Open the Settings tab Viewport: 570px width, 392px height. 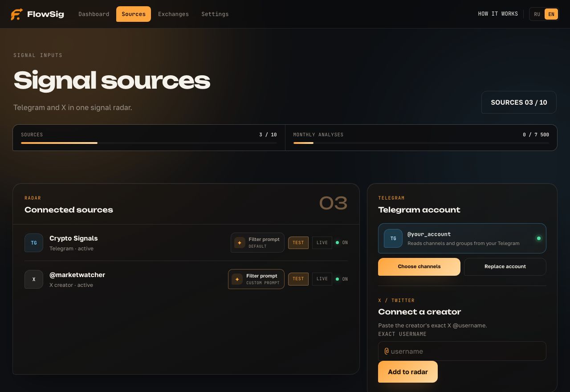pyautogui.click(x=215, y=14)
